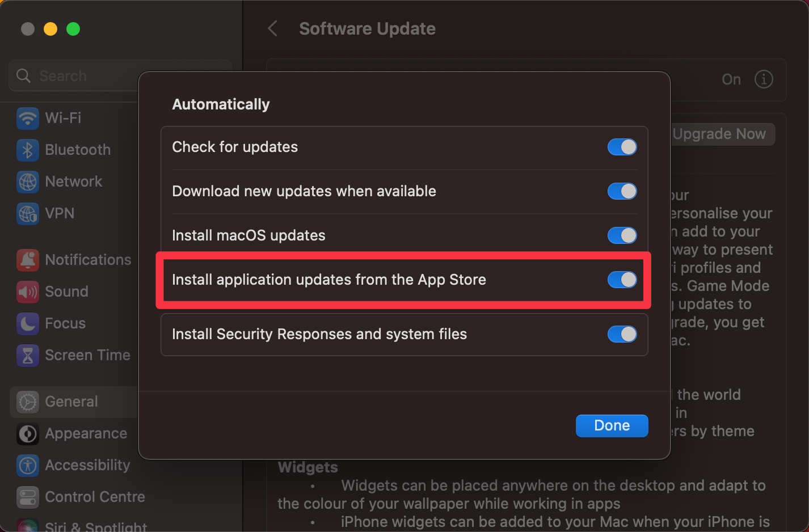Select the Notifications bell icon
Viewport: 809px width, 532px height.
[x=27, y=260]
